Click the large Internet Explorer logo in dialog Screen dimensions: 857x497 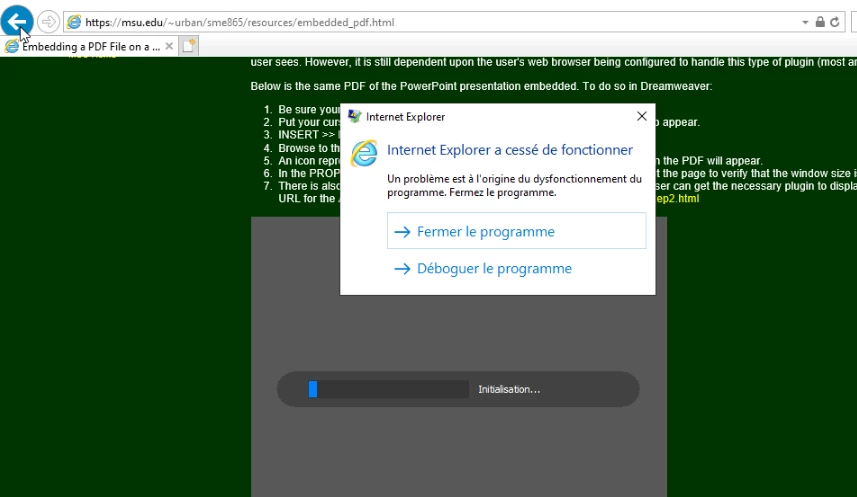click(364, 153)
